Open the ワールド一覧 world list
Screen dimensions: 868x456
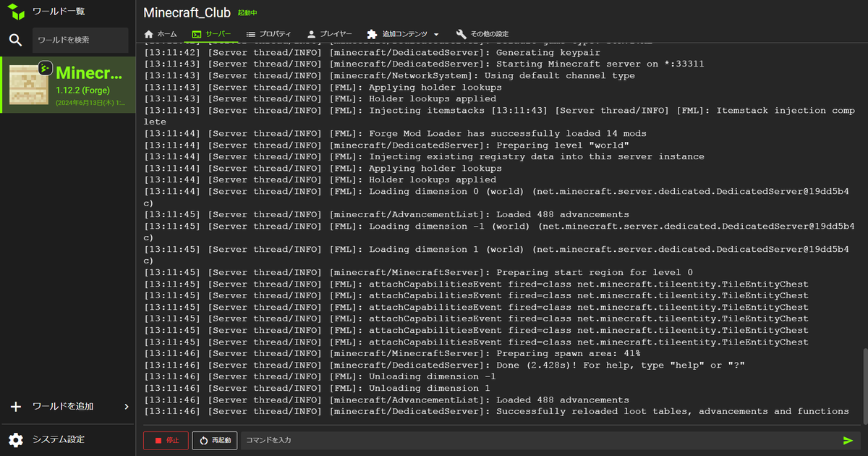coord(59,12)
